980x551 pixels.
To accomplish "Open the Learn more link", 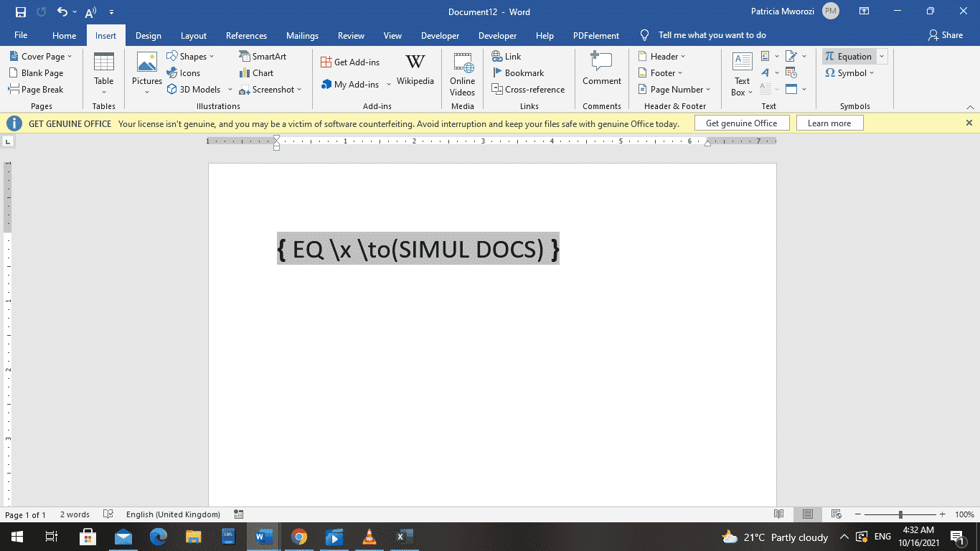I will (x=829, y=123).
